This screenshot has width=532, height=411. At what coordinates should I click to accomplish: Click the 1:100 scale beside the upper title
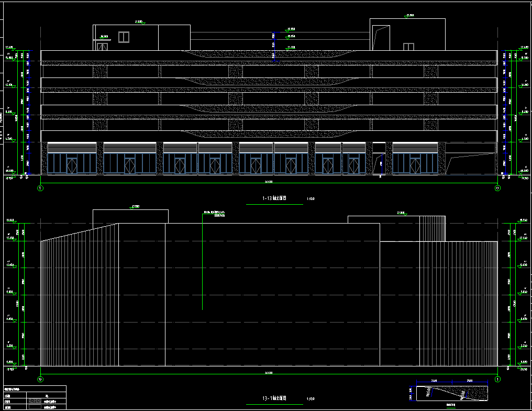point(311,199)
